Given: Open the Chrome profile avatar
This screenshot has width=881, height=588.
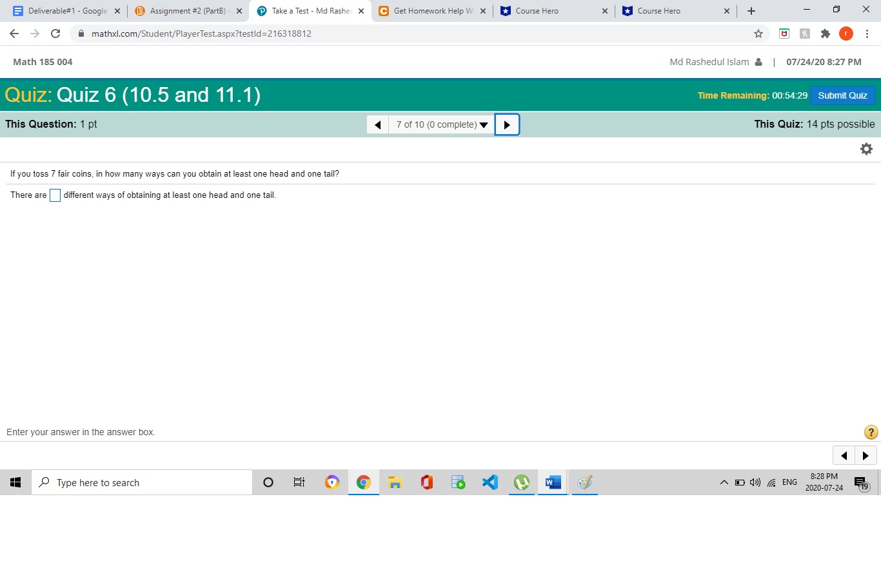Looking at the screenshot, I should pos(846,34).
